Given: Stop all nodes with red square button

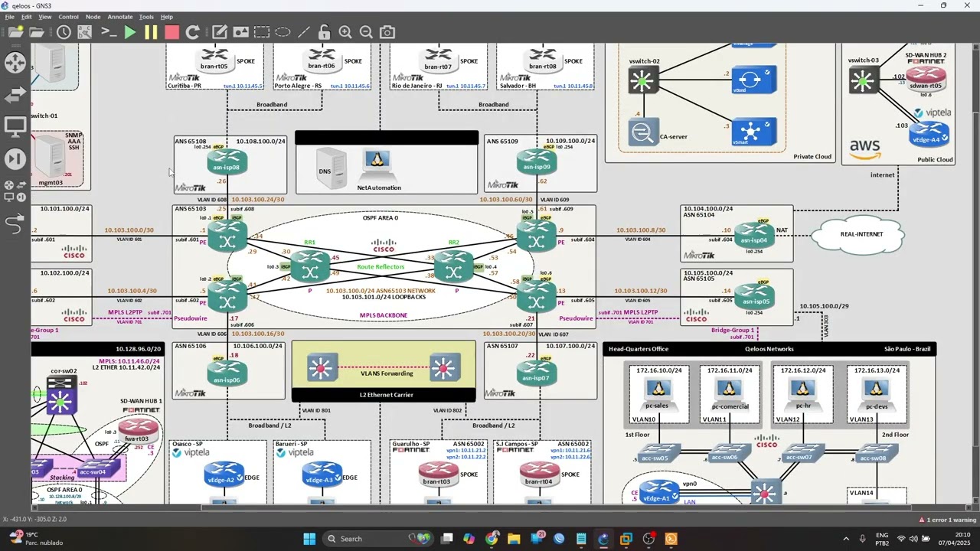Looking at the screenshot, I should click(x=171, y=32).
